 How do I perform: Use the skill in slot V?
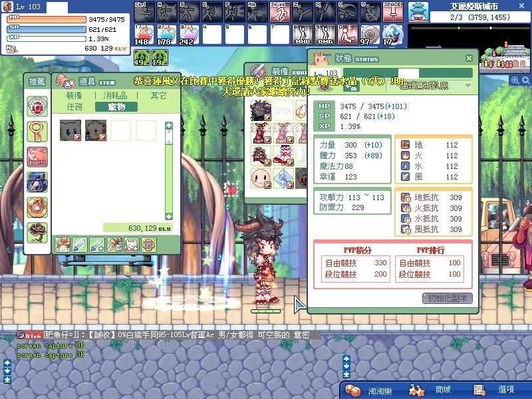[370, 12]
